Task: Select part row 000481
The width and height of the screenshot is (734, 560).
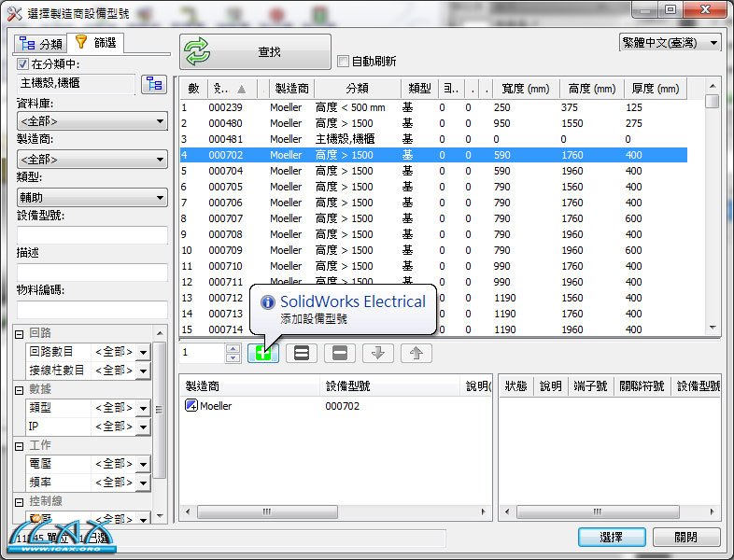Action: (x=433, y=139)
